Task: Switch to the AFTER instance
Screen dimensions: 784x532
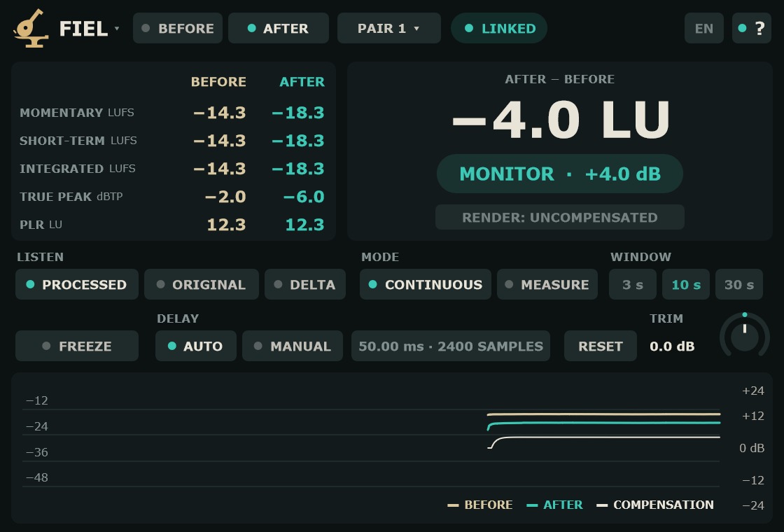Action: 279,29
